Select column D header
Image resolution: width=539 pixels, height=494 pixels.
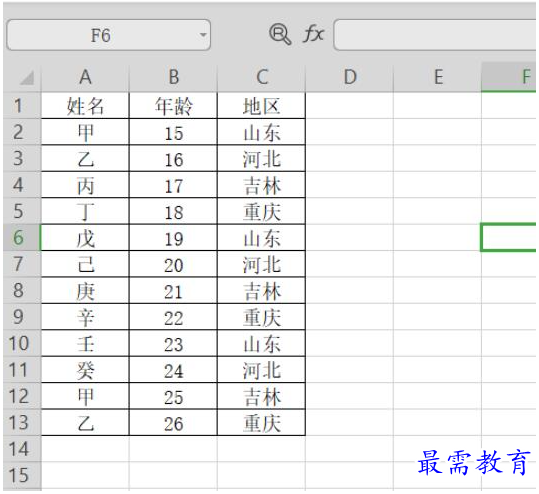click(x=350, y=77)
